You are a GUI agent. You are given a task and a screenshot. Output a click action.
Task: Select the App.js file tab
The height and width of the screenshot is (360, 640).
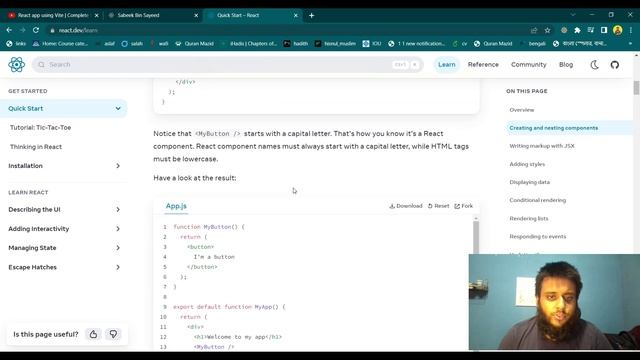coord(176,206)
